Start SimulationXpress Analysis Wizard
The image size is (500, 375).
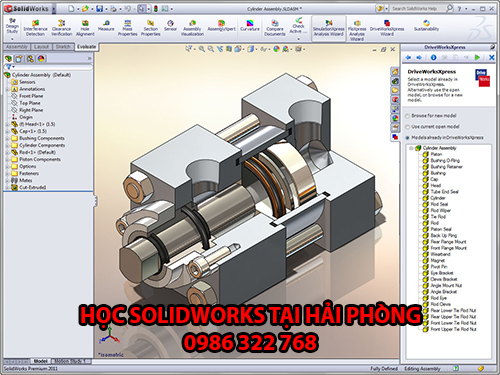point(329,28)
